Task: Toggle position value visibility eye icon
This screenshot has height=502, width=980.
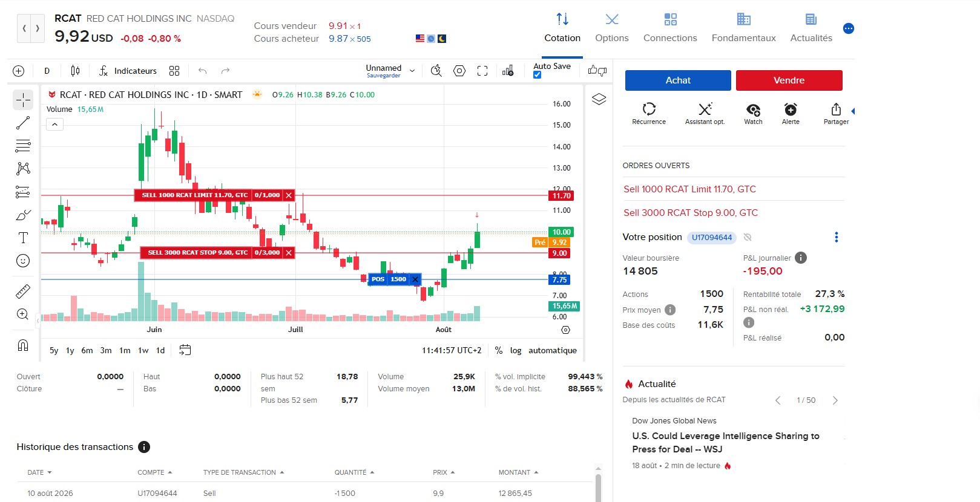Action: 748,237
